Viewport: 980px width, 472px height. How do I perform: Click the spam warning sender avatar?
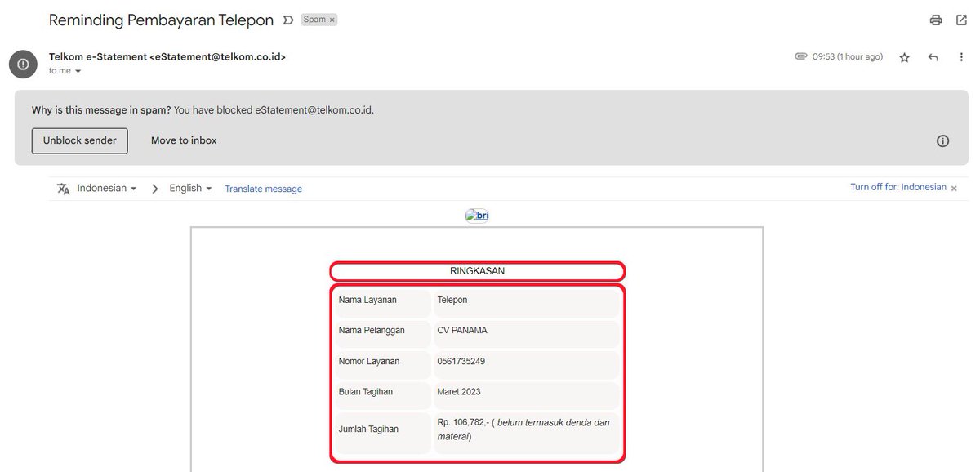coord(22,64)
